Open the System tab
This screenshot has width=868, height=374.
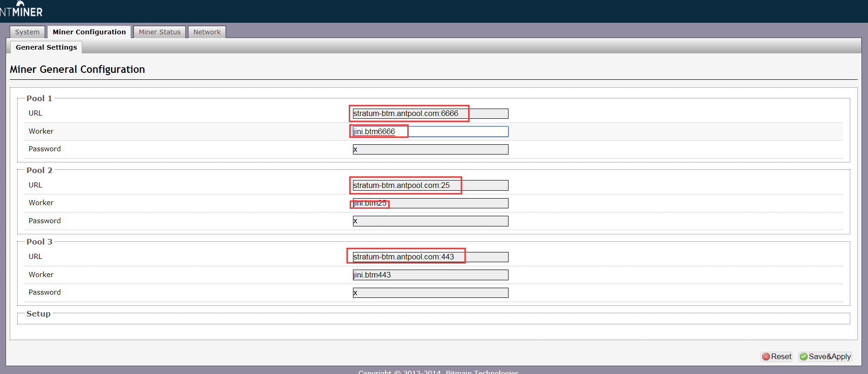[x=27, y=32]
